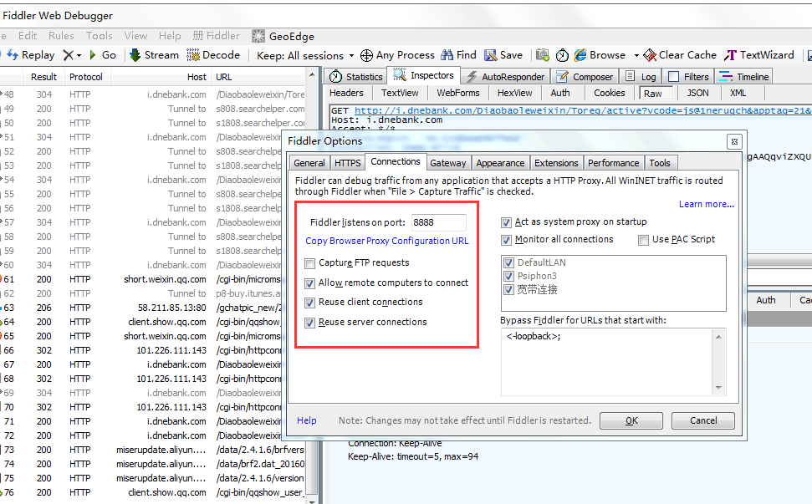Click the Find binoculars icon
This screenshot has width=812, height=504.
coord(447,55)
